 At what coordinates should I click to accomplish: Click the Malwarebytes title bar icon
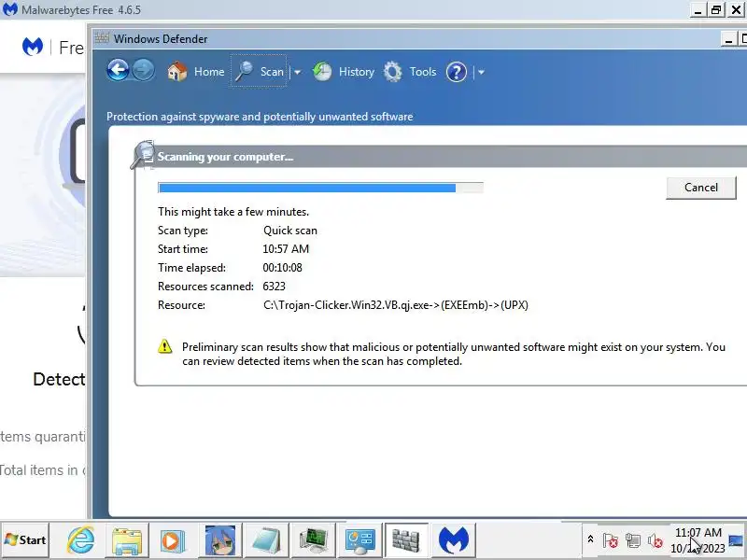tap(9, 9)
